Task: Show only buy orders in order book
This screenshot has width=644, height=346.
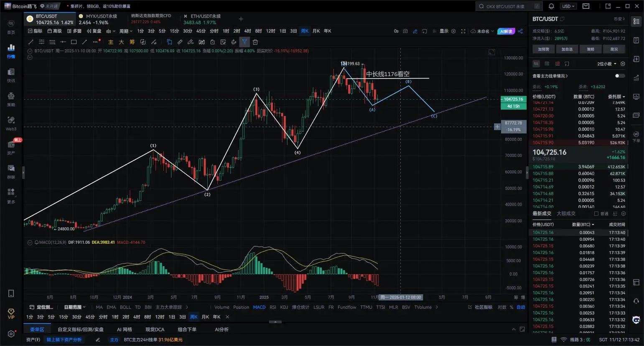Action: [547, 64]
